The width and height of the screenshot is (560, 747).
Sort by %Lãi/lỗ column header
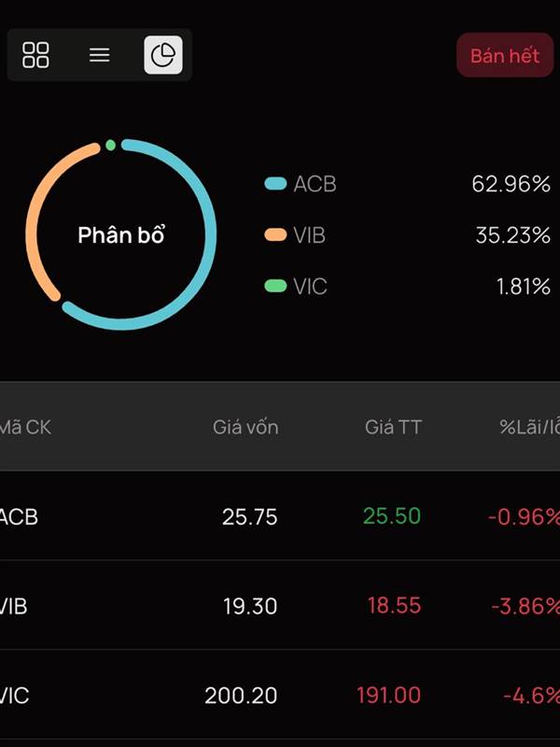pyautogui.click(x=528, y=428)
